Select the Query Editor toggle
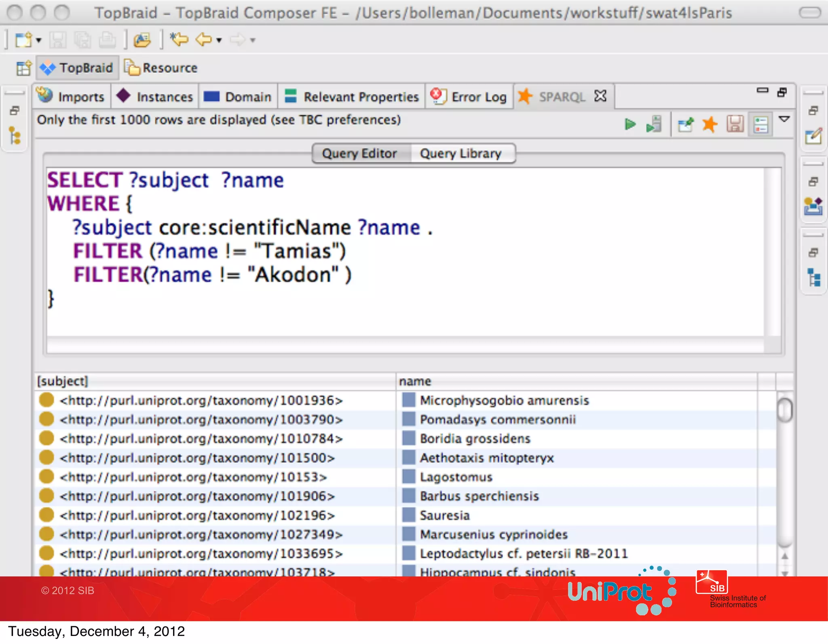 point(359,154)
